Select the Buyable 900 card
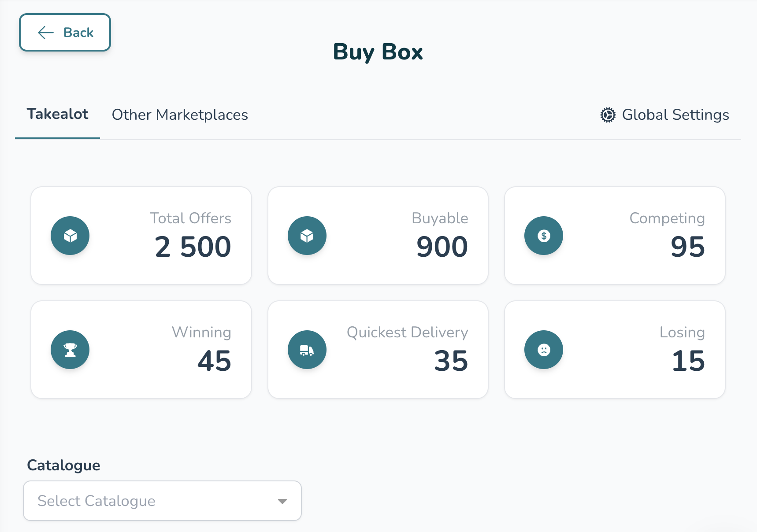Image resolution: width=757 pixels, height=532 pixels. [x=378, y=236]
